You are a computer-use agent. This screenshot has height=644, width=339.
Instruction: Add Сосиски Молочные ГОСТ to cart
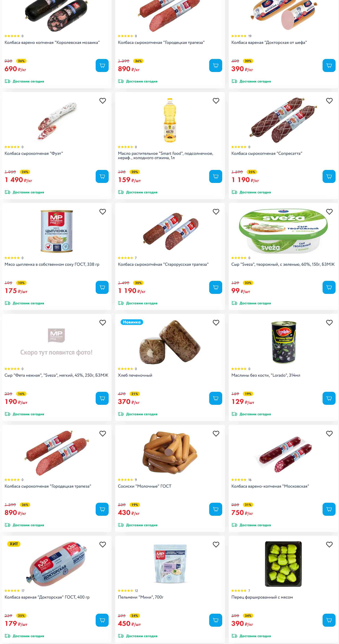coord(216,509)
